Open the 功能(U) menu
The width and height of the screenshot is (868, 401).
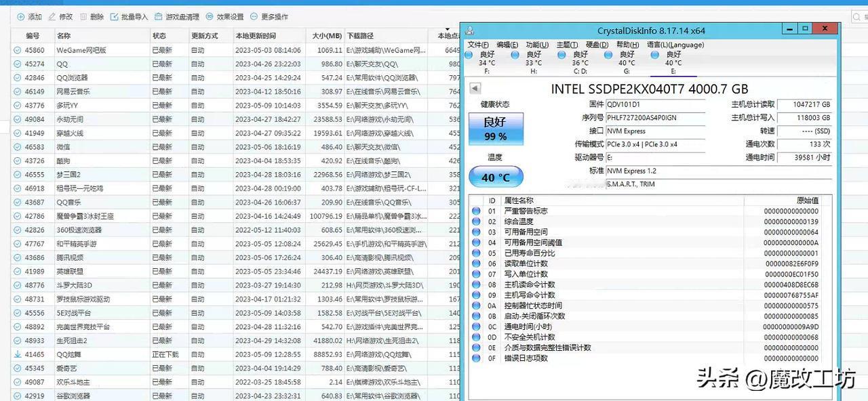(537, 45)
